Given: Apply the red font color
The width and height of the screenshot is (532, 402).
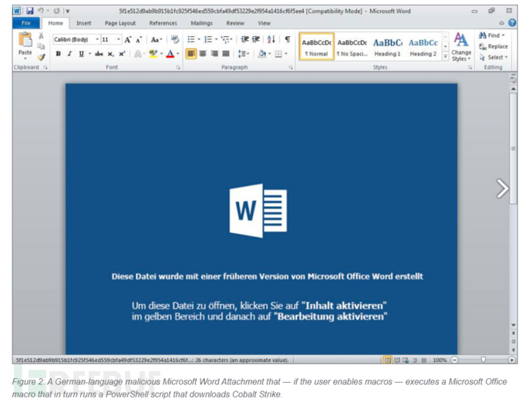Looking at the screenshot, I should 170,54.
